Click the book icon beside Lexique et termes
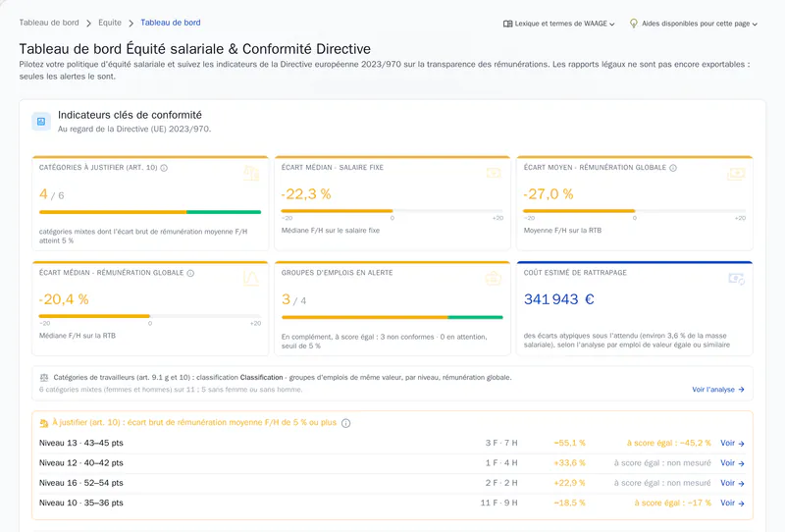785x532 pixels. [x=507, y=24]
